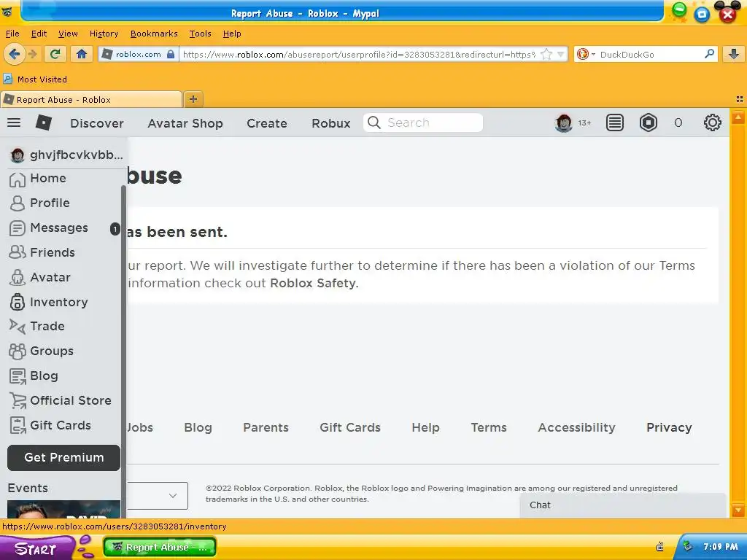
Task: Open Robux in the navbar
Action: coord(331,123)
